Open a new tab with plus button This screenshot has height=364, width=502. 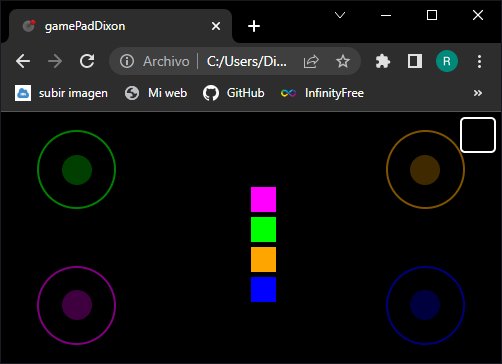[x=254, y=26]
